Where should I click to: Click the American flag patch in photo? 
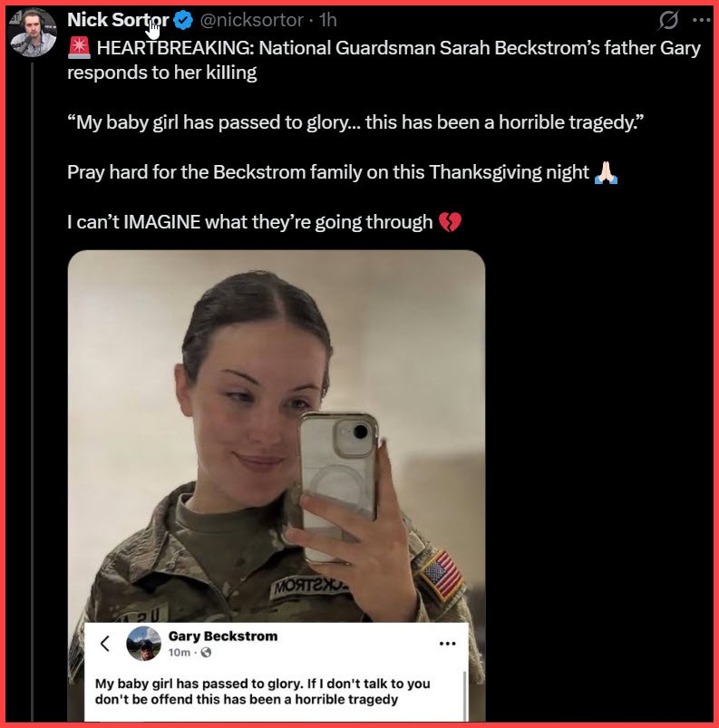pyautogui.click(x=442, y=574)
